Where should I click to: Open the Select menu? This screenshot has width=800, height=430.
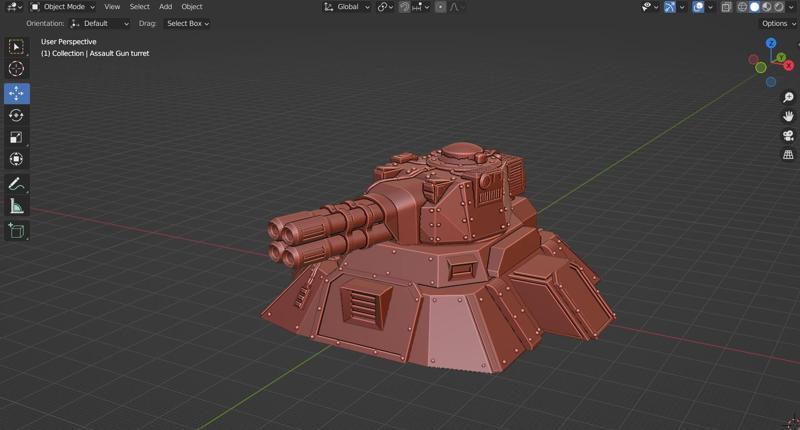coord(140,7)
